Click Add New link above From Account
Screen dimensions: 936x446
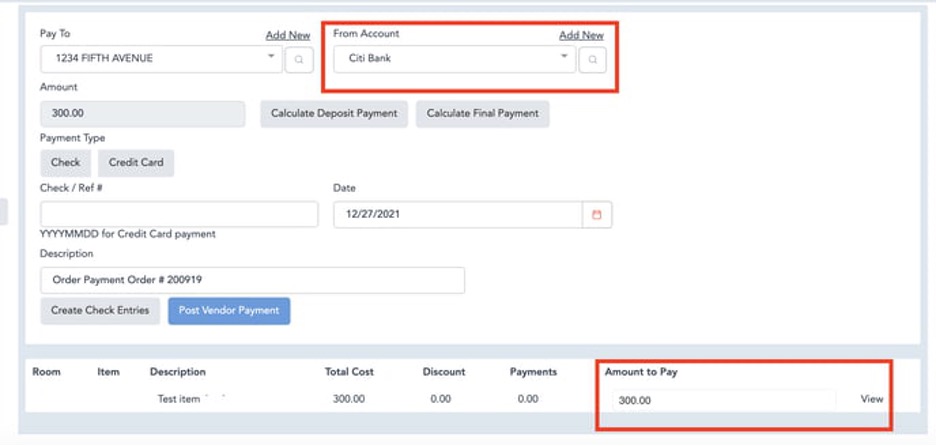click(x=581, y=35)
